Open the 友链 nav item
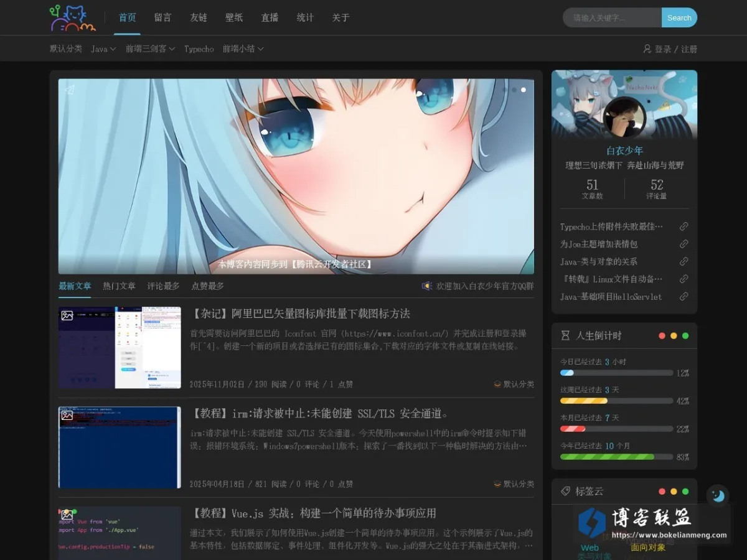Image resolution: width=747 pixels, height=560 pixels. [x=199, y=17]
